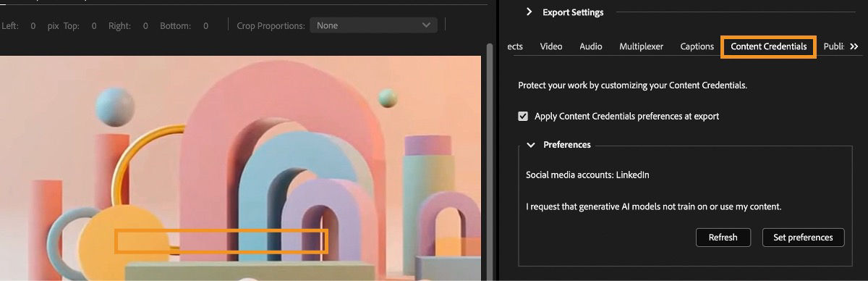Open the partially visible Effects tab

pos(514,46)
